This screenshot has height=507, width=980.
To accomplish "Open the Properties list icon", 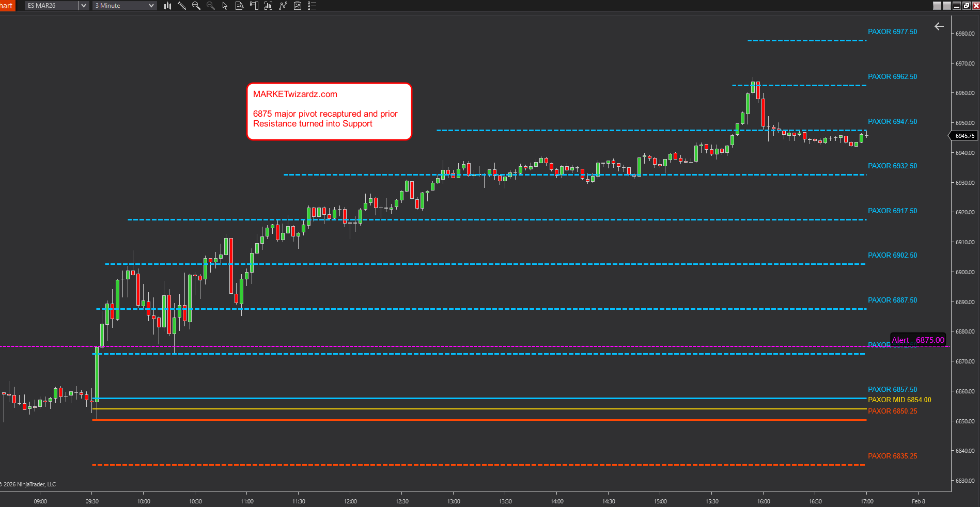I will [x=312, y=6].
